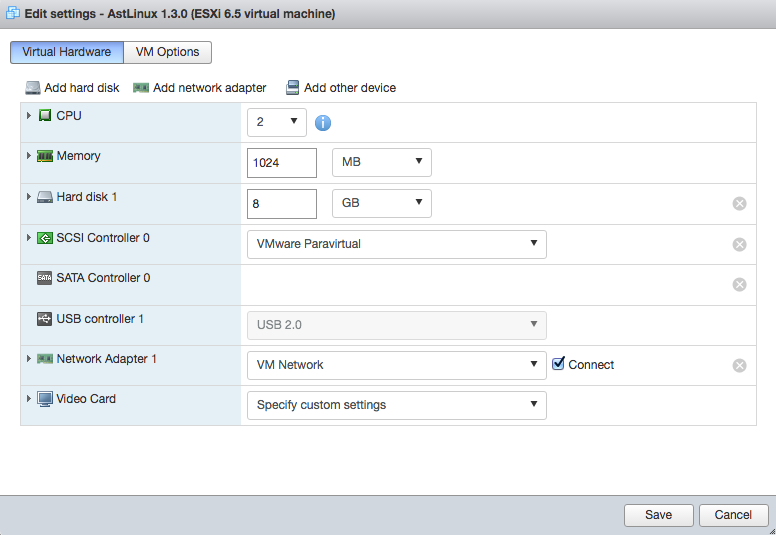This screenshot has height=535, width=776.
Task: Open the Hard disk unit GB dropdown
Action: point(382,203)
